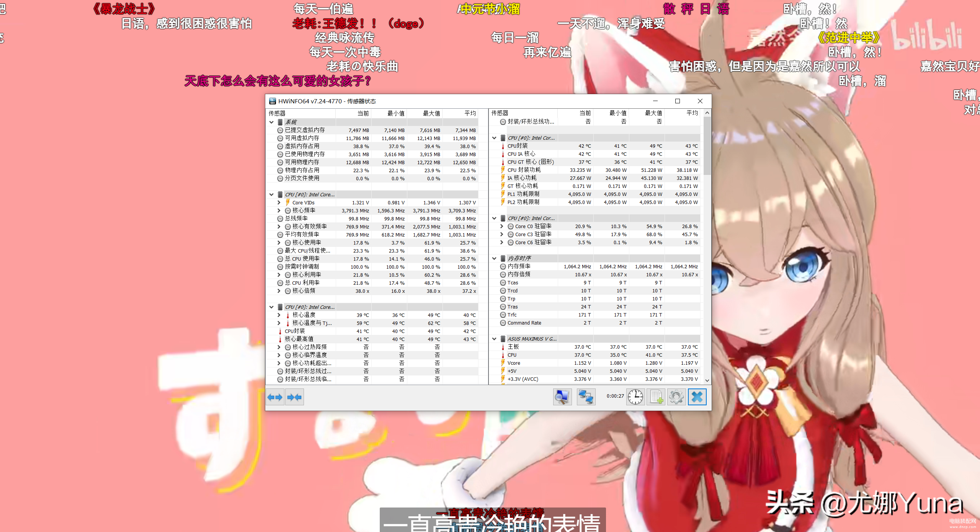Viewport: 980px width, 532px height.
Task: Click left panel 传感器 column header
Action: click(301, 113)
